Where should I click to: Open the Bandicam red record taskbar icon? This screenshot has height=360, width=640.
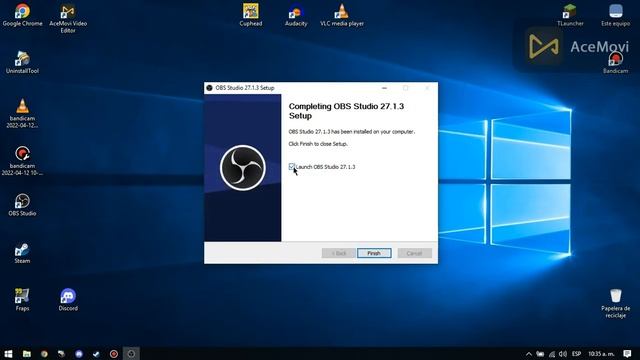point(114,353)
